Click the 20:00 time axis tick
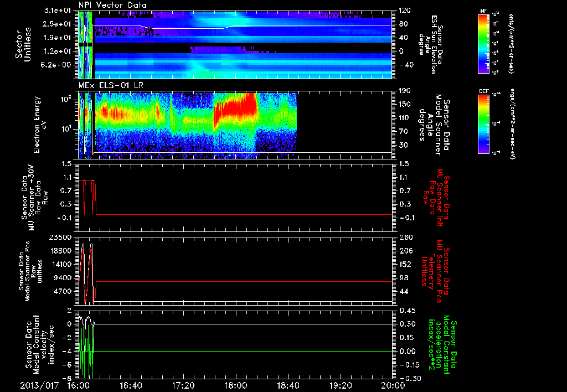This screenshot has height=392, width=567. 393,385
